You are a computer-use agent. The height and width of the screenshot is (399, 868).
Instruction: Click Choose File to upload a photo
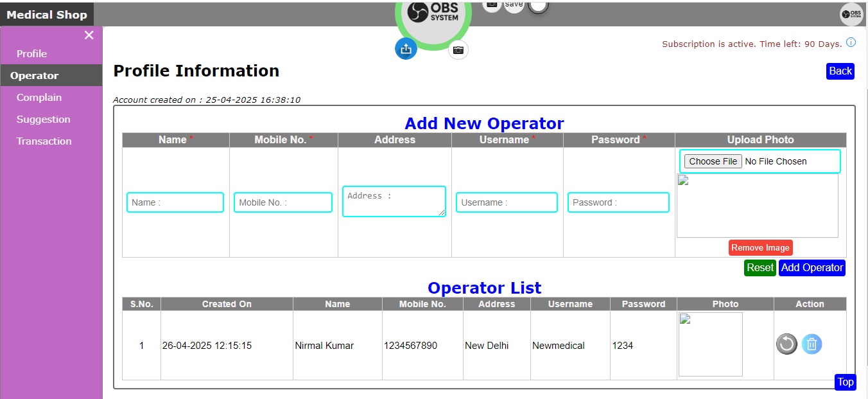[713, 161]
